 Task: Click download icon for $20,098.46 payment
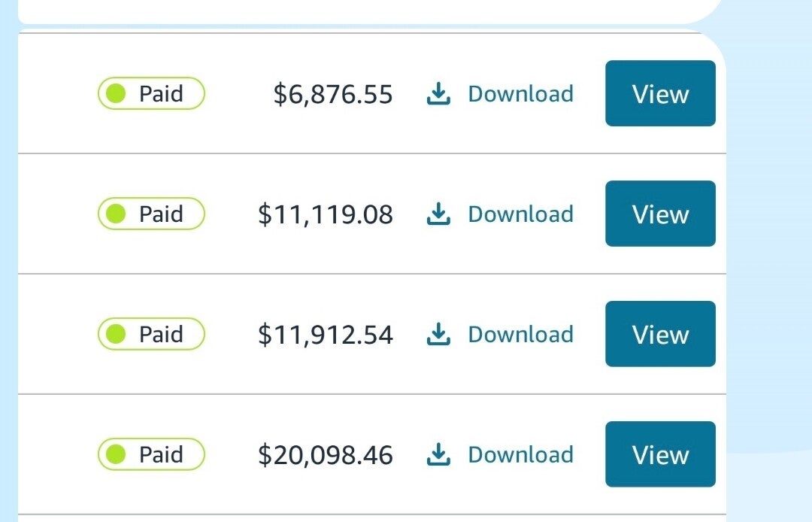pyautogui.click(x=438, y=455)
